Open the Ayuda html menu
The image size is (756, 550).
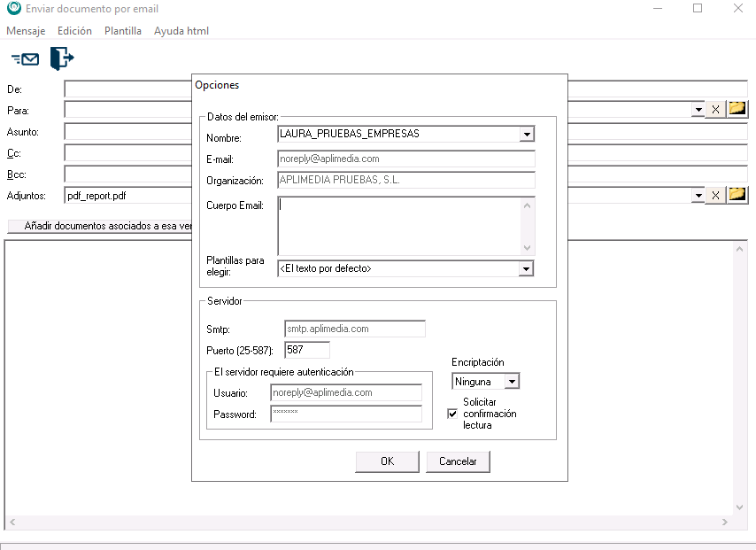181,31
